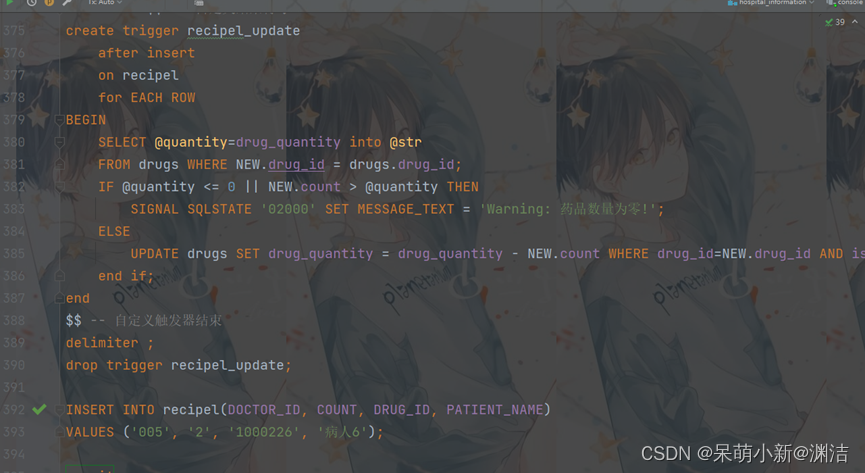Place the cursor in the drop trigger recipel_update line
The height and width of the screenshot is (473, 865).
click(x=178, y=365)
